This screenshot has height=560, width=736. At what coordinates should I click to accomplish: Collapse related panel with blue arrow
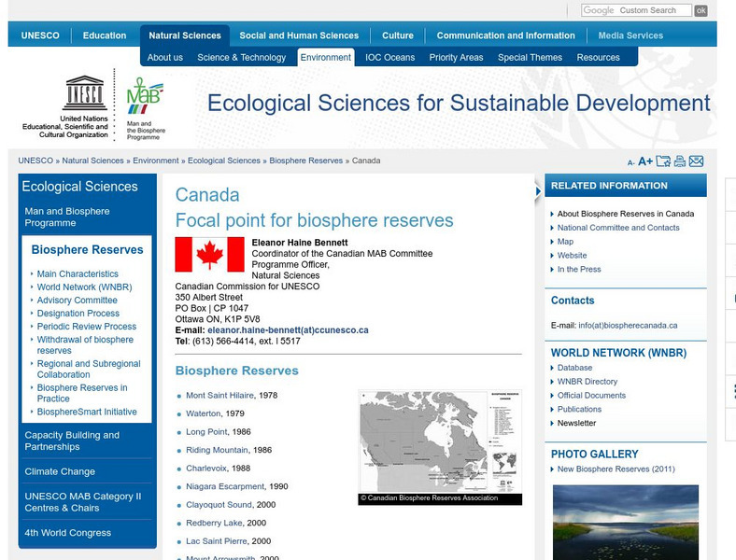coord(538,191)
